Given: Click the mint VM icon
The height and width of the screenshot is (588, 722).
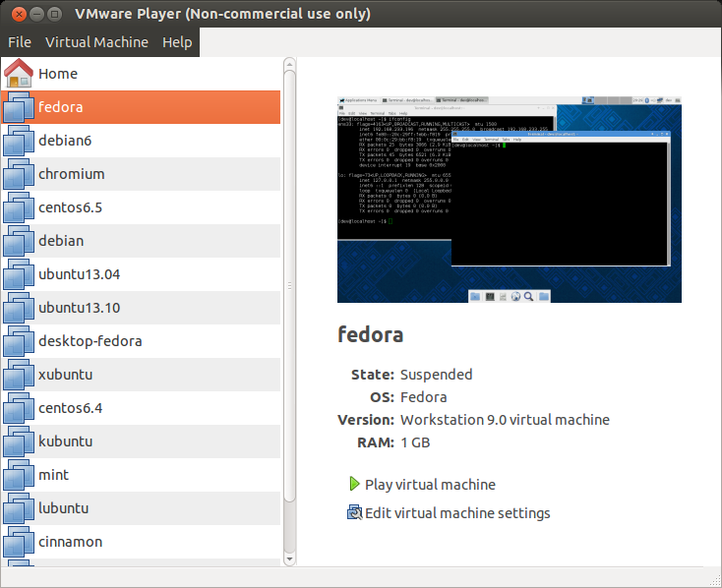Looking at the screenshot, I should [19, 475].
